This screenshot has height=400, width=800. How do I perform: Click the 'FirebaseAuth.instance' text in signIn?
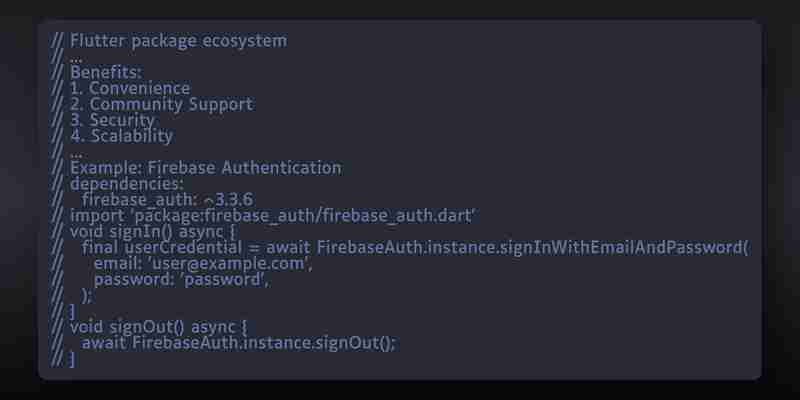tap(406, 247)
